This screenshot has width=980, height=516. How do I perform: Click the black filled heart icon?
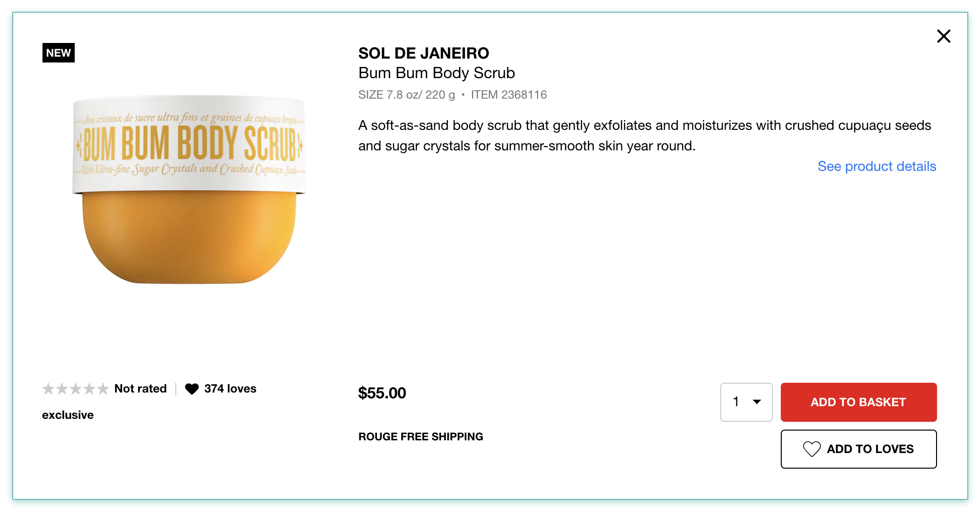coord(192,389)
